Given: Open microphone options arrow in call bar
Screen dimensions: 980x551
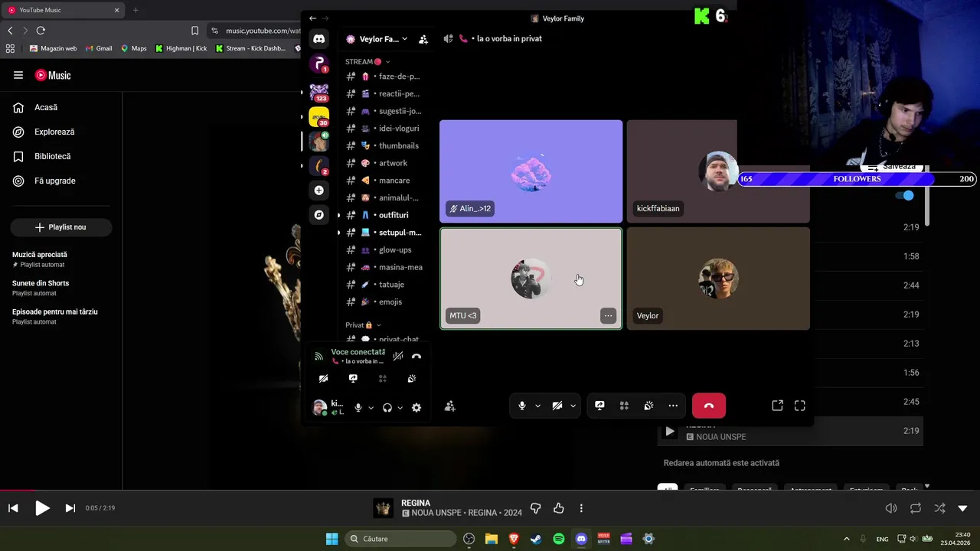Looking at the screenshot, I should click(x=537, y=406).
